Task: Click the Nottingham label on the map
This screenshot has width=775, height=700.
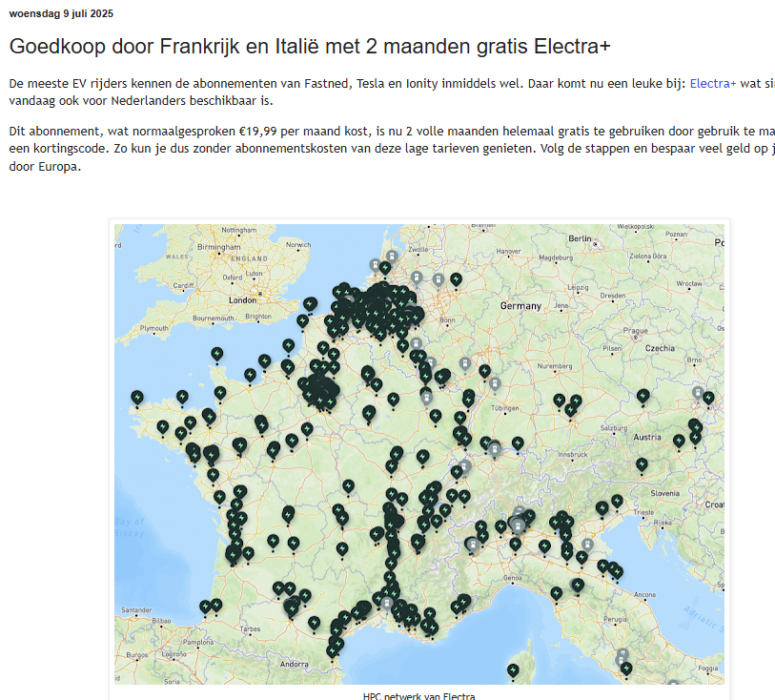Action: [238, 230]
